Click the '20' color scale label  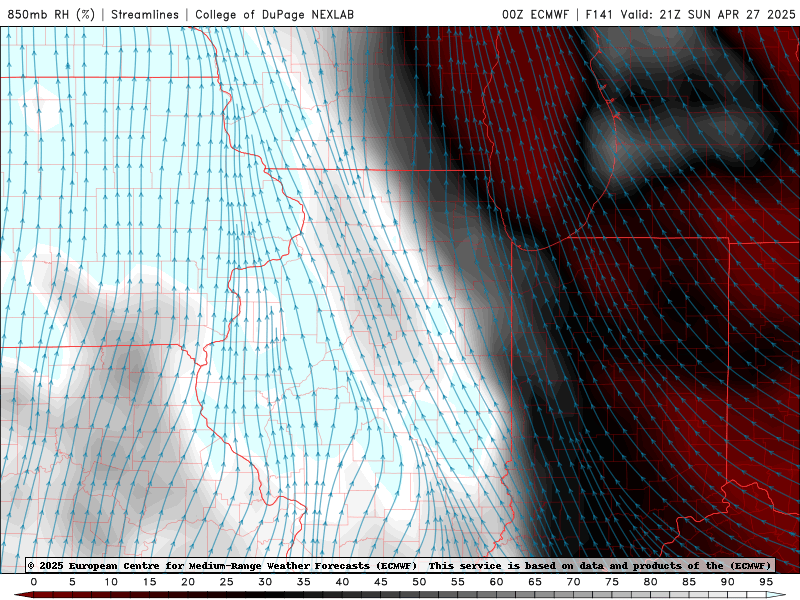tap(188, 582)
